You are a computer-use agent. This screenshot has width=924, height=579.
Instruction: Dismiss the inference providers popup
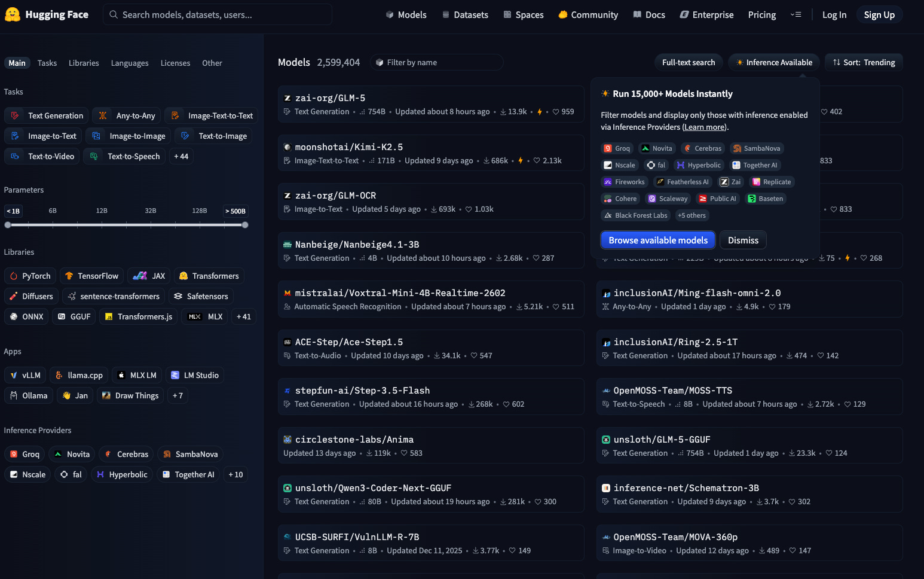(x=743, y=240)
